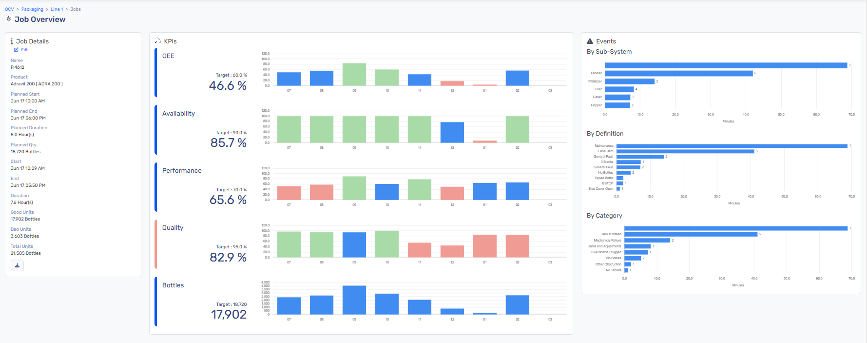Click the Tipped Bottle label in By Definition
The width and height of the screenshot is (868, 343).
[x=604, y=178]
